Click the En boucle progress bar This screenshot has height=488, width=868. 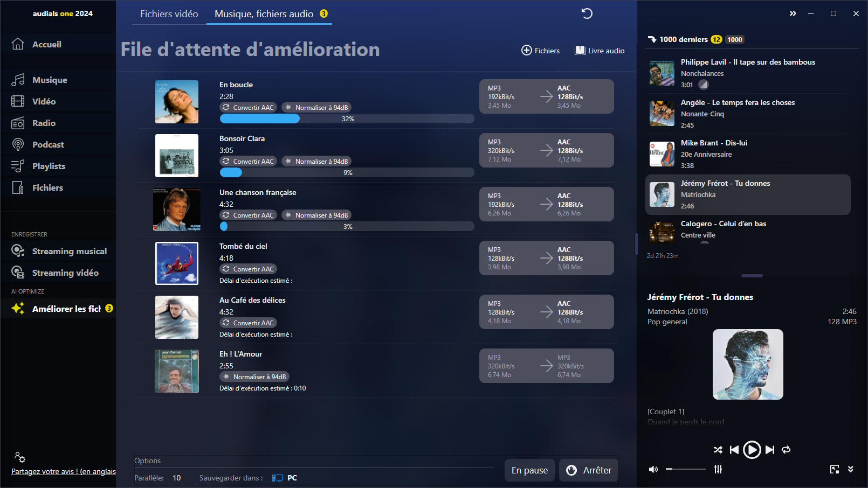(x=347, y=118)
